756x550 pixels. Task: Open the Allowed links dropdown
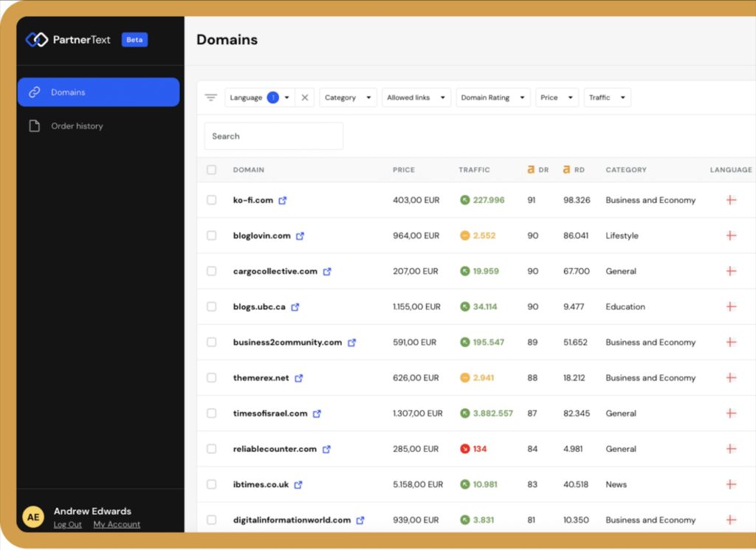click(x=416, y=97)
